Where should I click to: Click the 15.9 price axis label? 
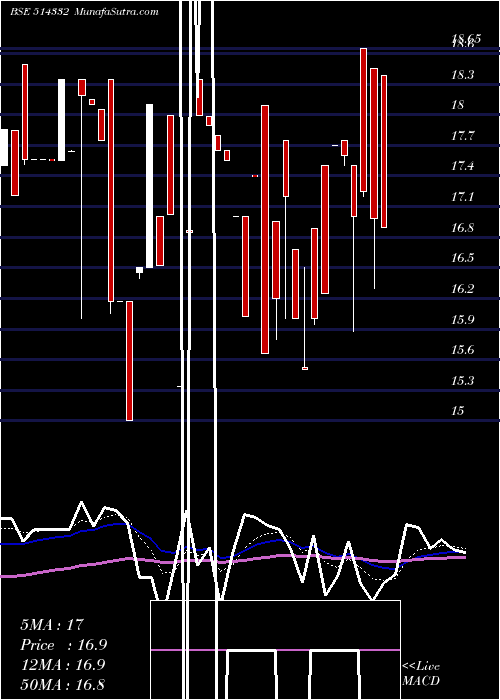click(462, 319)
